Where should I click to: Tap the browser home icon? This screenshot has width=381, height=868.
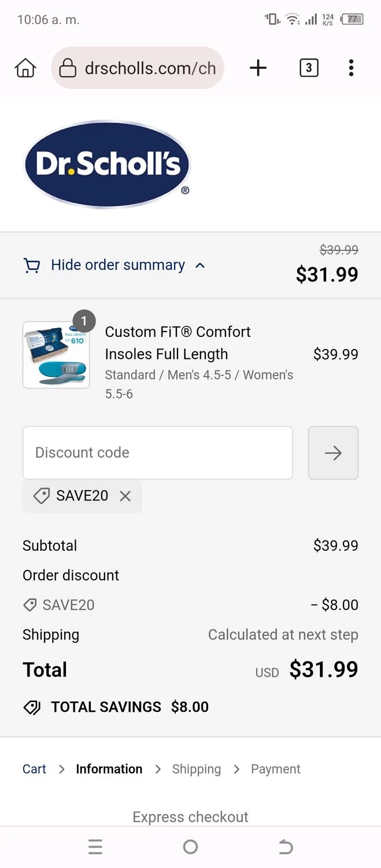25,68
